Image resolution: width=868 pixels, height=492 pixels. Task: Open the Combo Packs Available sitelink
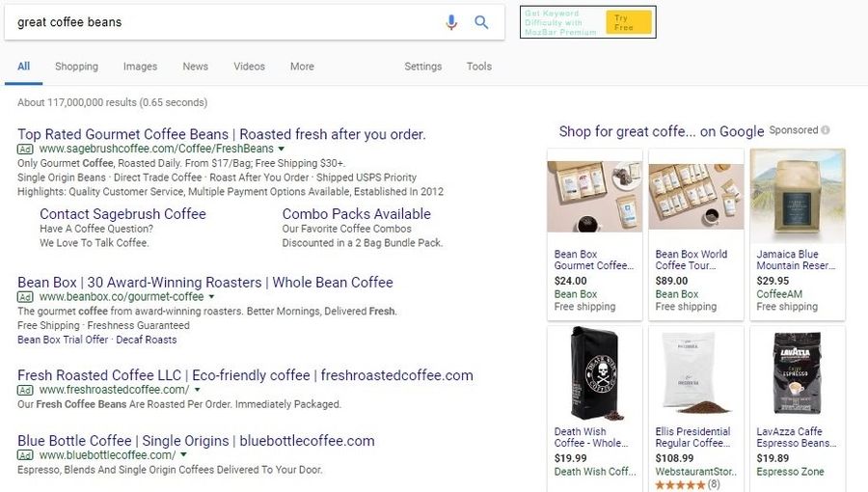[357, 214]
